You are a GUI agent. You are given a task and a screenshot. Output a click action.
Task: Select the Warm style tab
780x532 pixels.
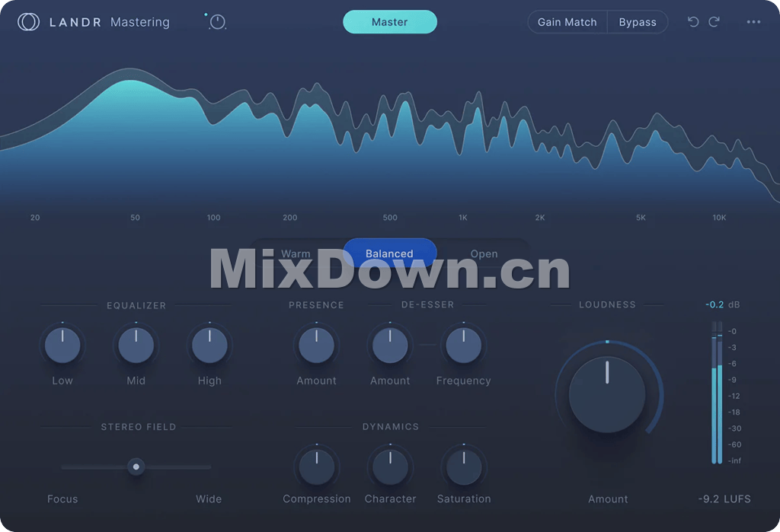pyautogui.click(x=296, y=253)
